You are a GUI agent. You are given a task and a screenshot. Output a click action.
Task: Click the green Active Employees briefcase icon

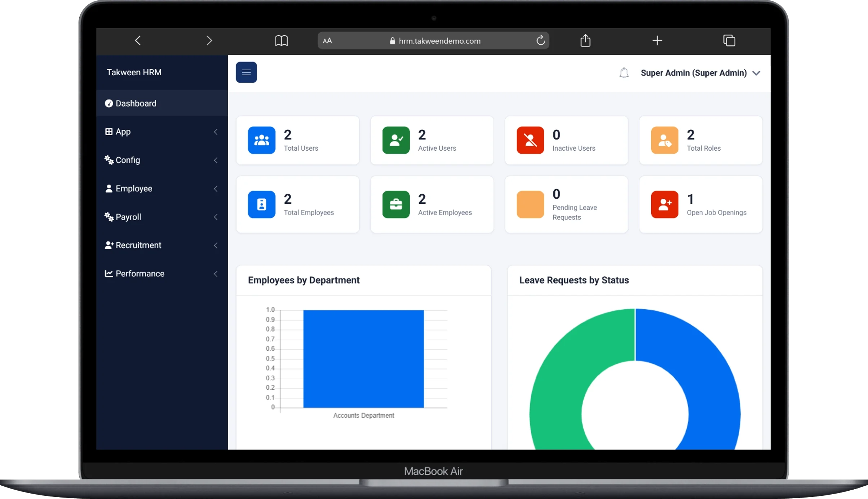(396, 204)
